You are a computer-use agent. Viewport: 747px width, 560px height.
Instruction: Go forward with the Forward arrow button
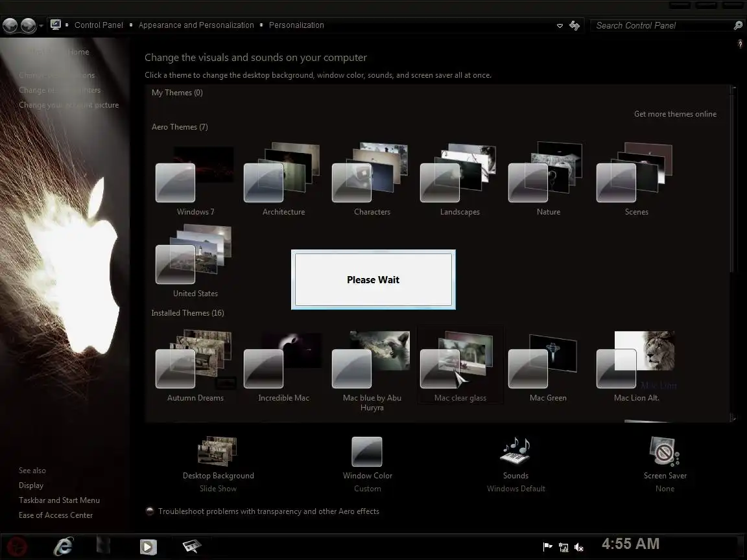tap(28, 25)
